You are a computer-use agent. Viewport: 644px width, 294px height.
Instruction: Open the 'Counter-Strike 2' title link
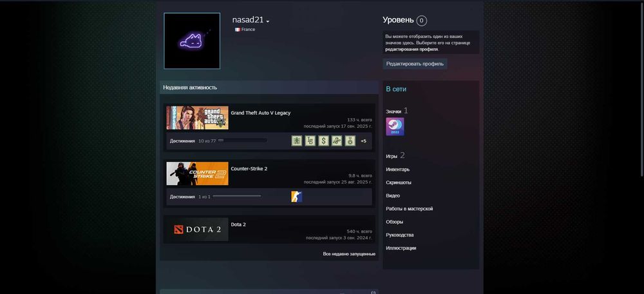click(x=249, y=168)
